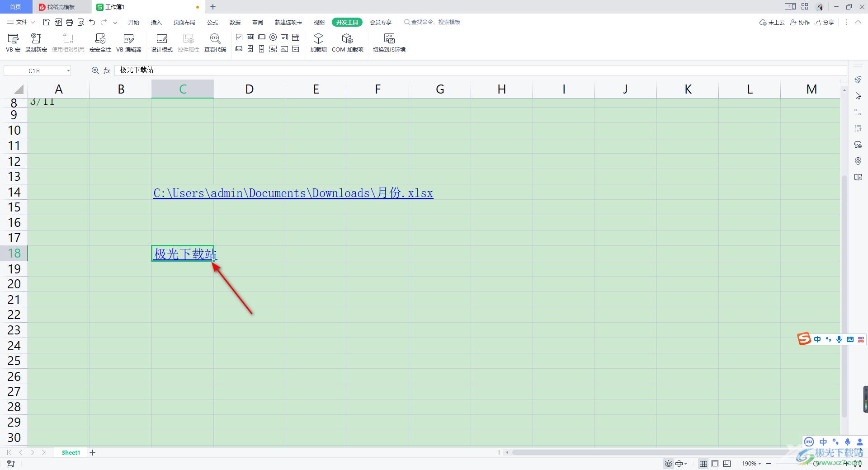This screenshot has width=868, height=470.
Task: Go to the 首页 tab
Action: tap(15, 7)
